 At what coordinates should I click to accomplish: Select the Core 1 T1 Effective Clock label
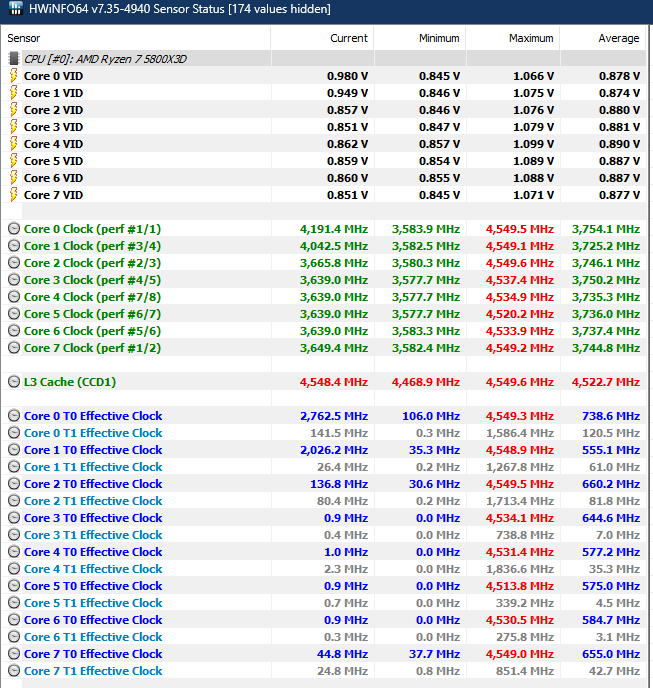[93, 467]
